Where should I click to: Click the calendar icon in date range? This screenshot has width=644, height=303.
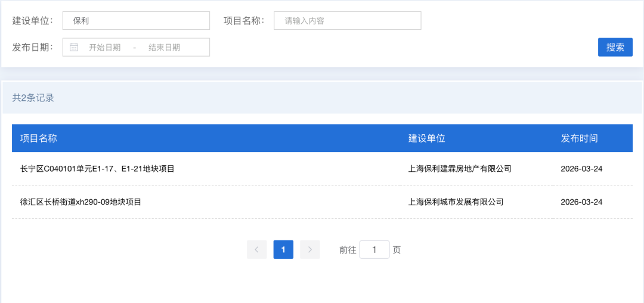coord(74,47)
